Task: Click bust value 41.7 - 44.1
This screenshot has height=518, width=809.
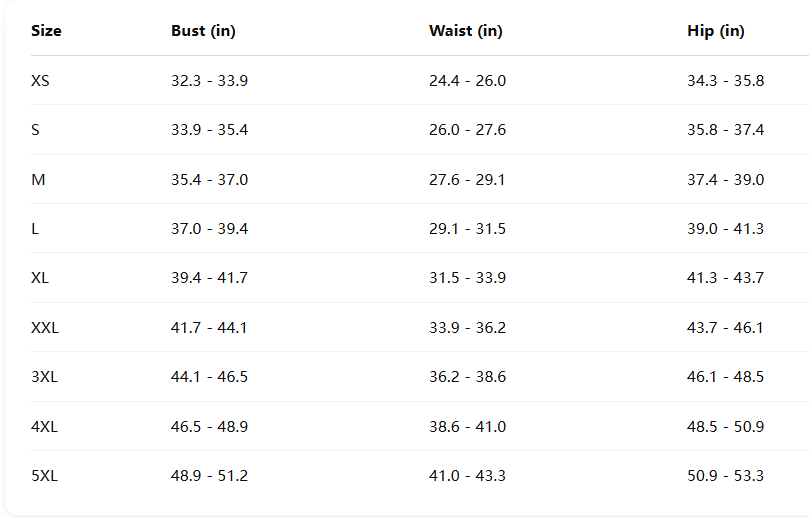Action: point(209,328)
